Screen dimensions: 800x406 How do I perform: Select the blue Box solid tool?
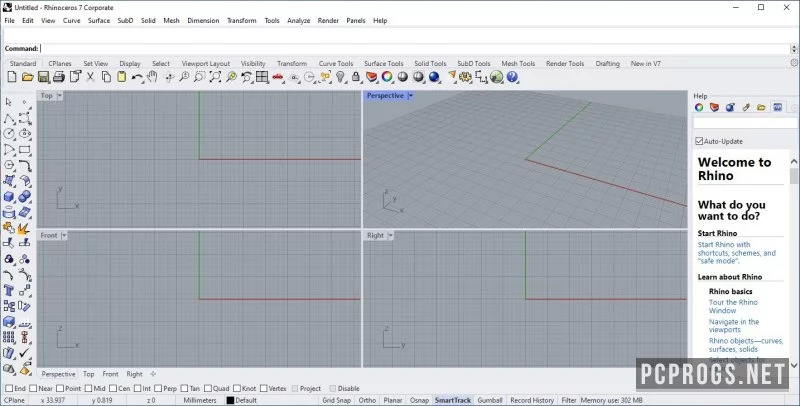[x=9, y=196]
